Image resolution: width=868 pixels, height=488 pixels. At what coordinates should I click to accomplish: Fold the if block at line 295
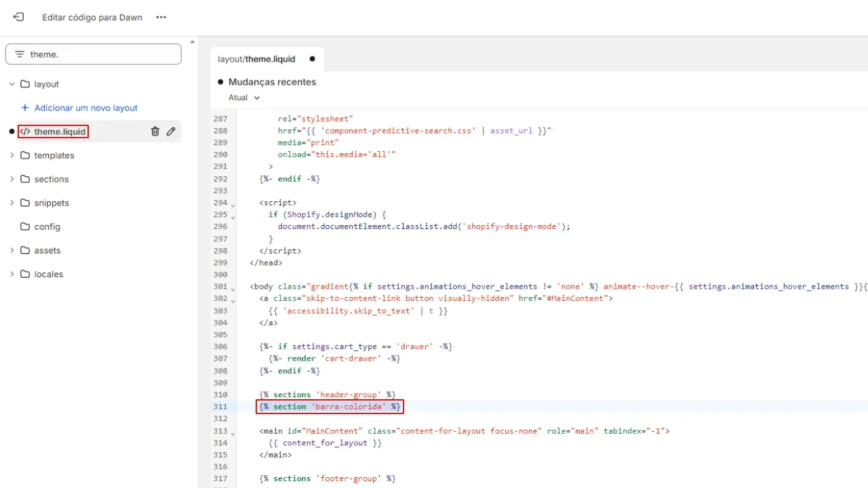233,216
